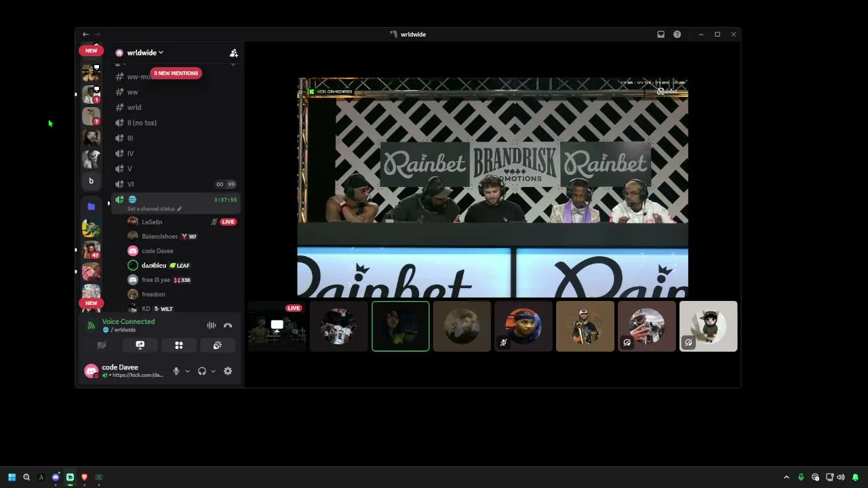Open User Settings gear

point(228,371)
